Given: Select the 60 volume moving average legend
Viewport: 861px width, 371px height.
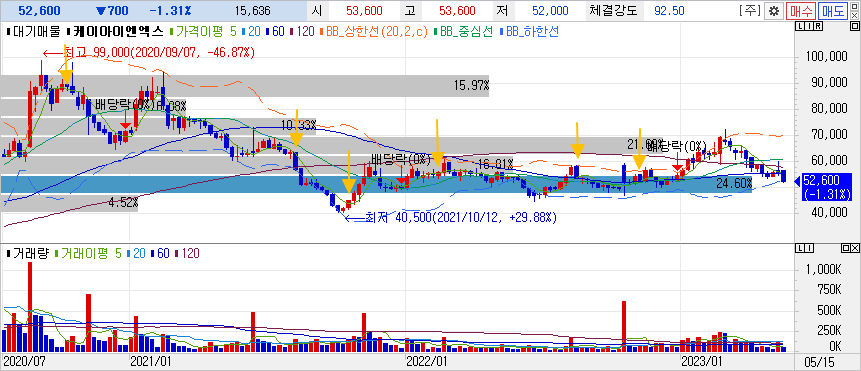Looking at the screenshot, I should (161, 254).
